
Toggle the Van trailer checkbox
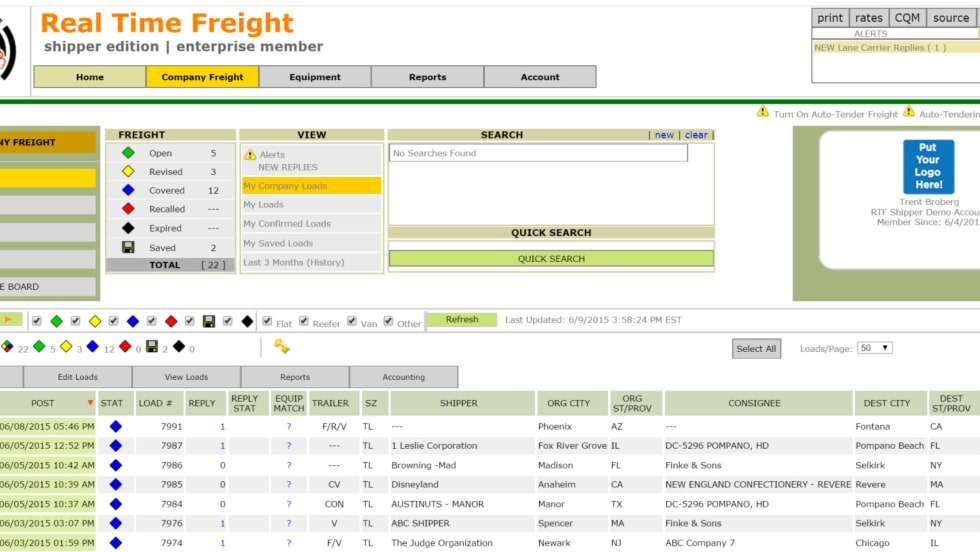tap(352, 321)
